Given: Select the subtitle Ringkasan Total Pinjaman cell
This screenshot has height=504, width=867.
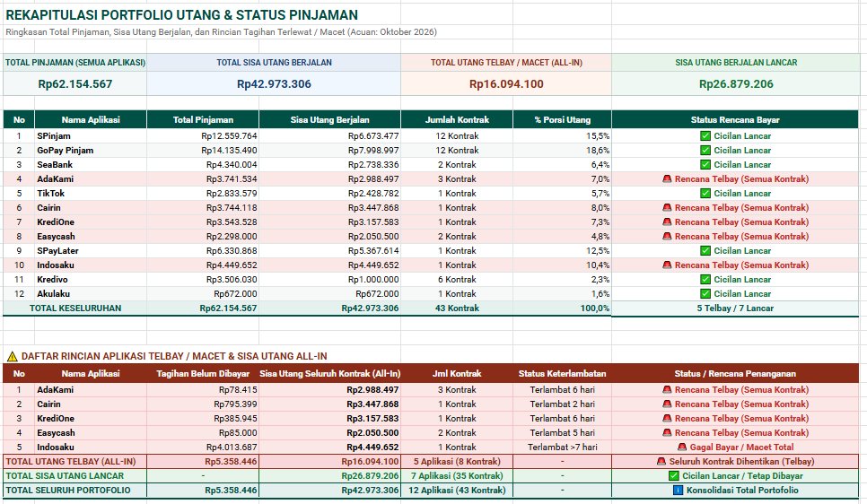Looking at the screenshot, I should click(221, 32).
